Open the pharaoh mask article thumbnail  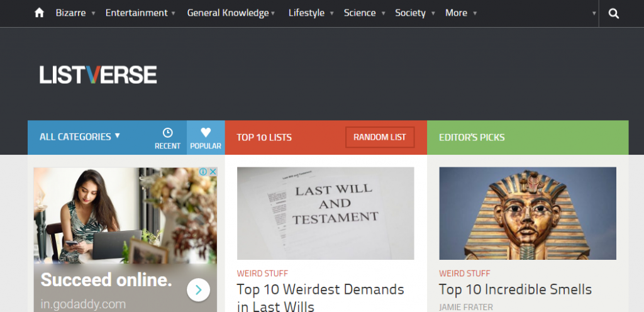(527, 213)
